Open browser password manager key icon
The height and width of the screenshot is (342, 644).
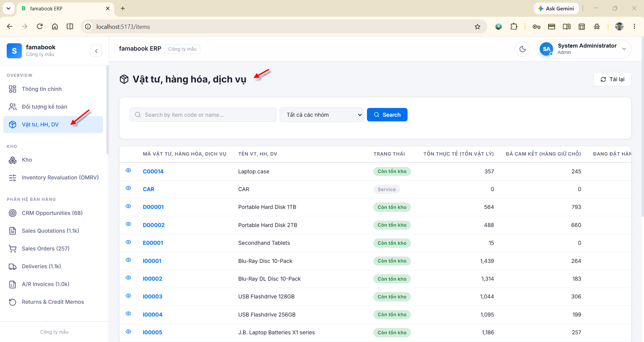pyautogui.click(x=536, y=26)
